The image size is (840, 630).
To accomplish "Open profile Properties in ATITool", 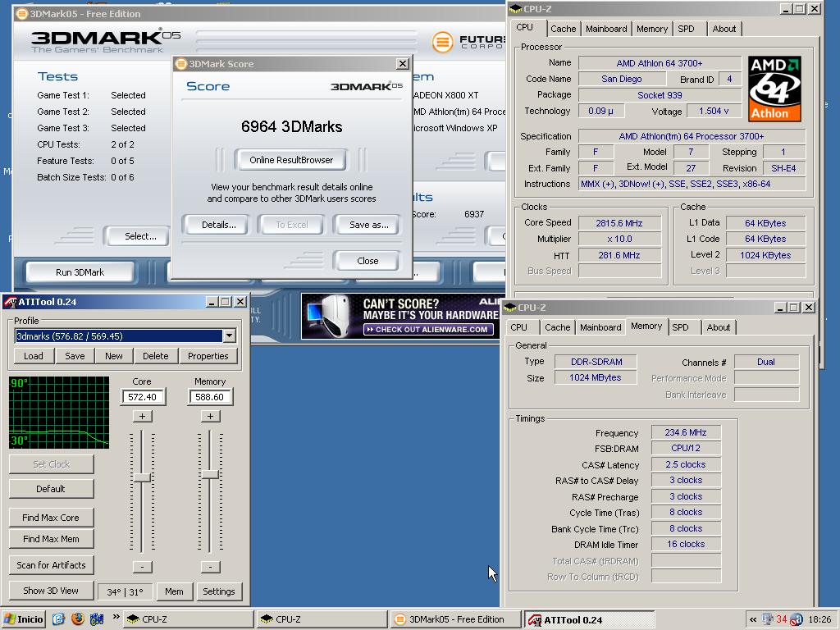I will [208, 356].
